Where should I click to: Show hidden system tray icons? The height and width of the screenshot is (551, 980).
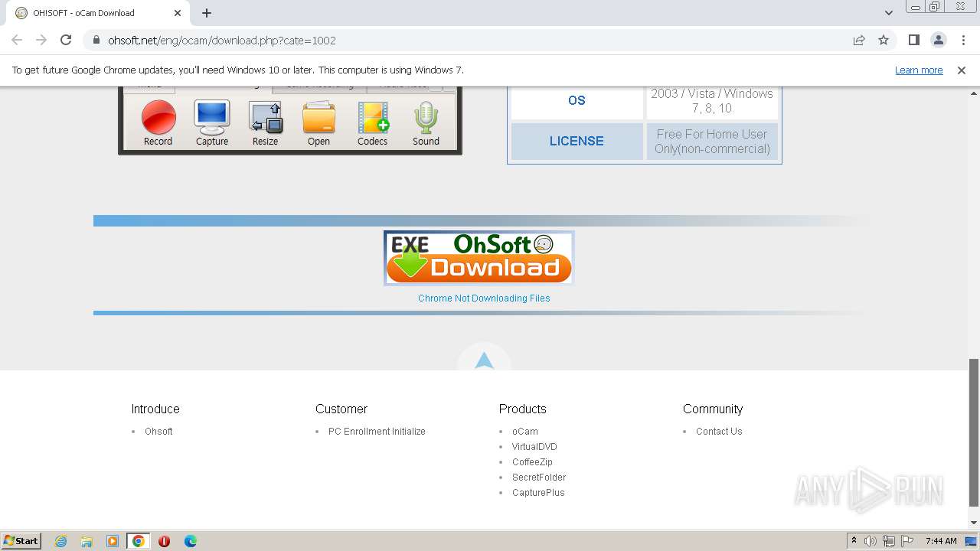(x=854, y=541)
